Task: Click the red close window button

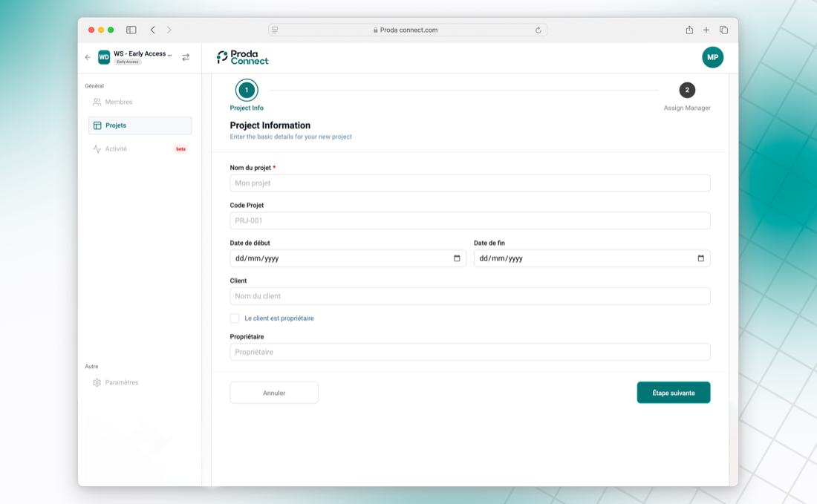Action: pyautogui.click(x=91, y=30)
